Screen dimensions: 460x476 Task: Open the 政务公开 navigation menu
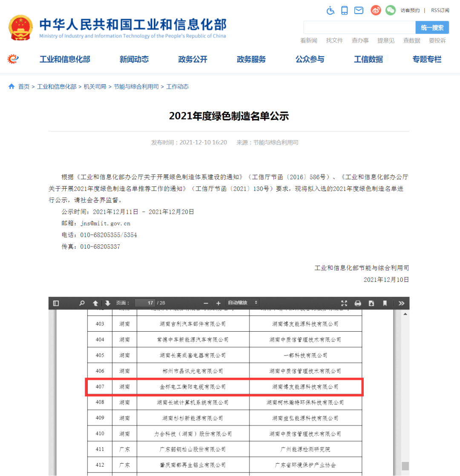coord(193,60)
